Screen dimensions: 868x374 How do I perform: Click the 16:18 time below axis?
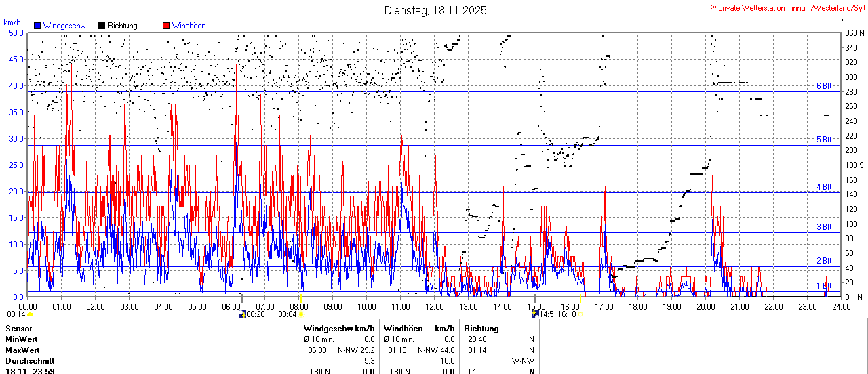click(x=567, y=314)
